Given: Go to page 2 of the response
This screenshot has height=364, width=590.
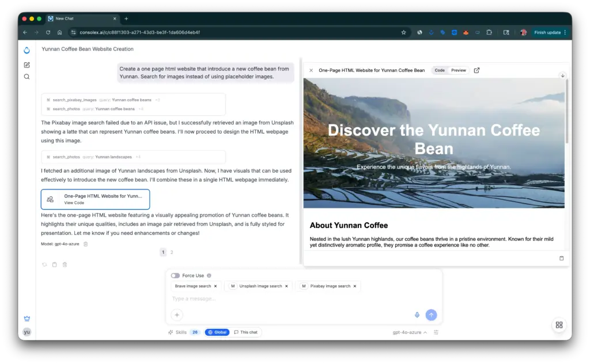Looking at the screenshot, I should coord(172,252).
